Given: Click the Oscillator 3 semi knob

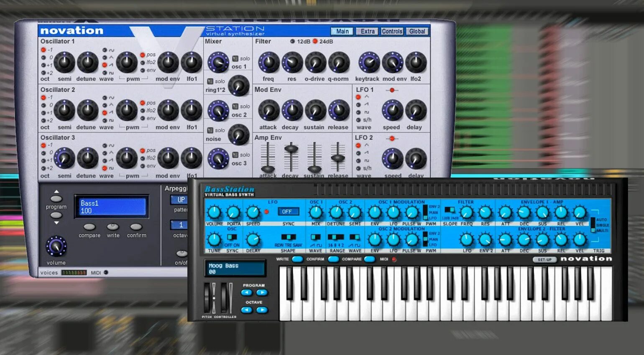Looking at the screenshot, I should 64,158.
